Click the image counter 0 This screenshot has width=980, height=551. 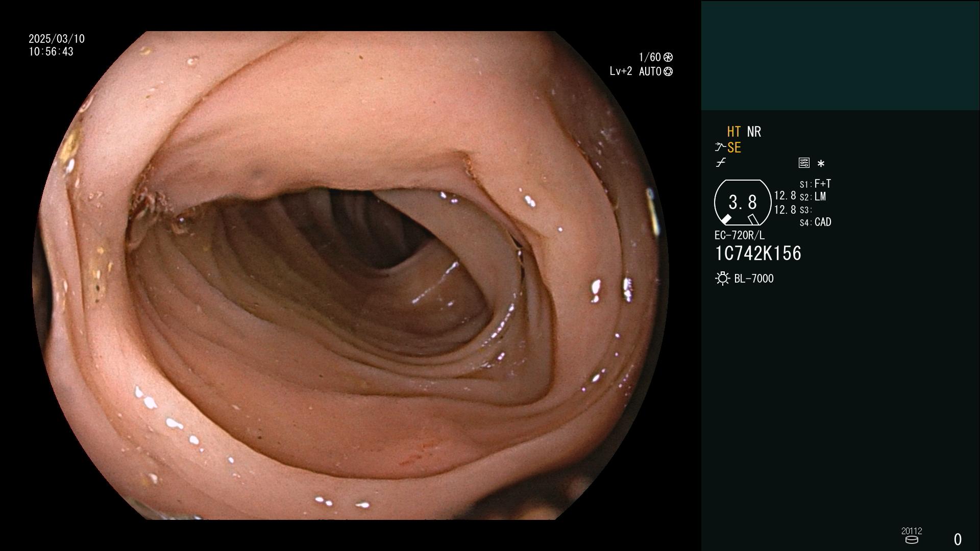click(958, 540)
